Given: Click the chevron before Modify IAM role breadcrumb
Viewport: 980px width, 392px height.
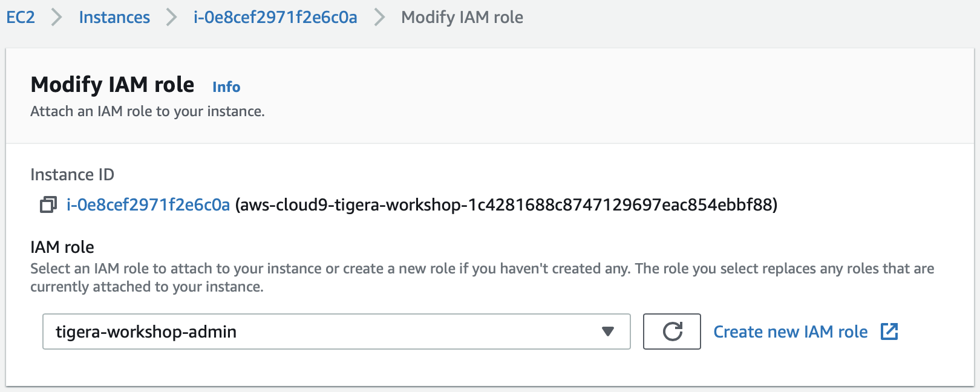Looking at the screenshot, I should pyautogui.click(x=379, y=18).
